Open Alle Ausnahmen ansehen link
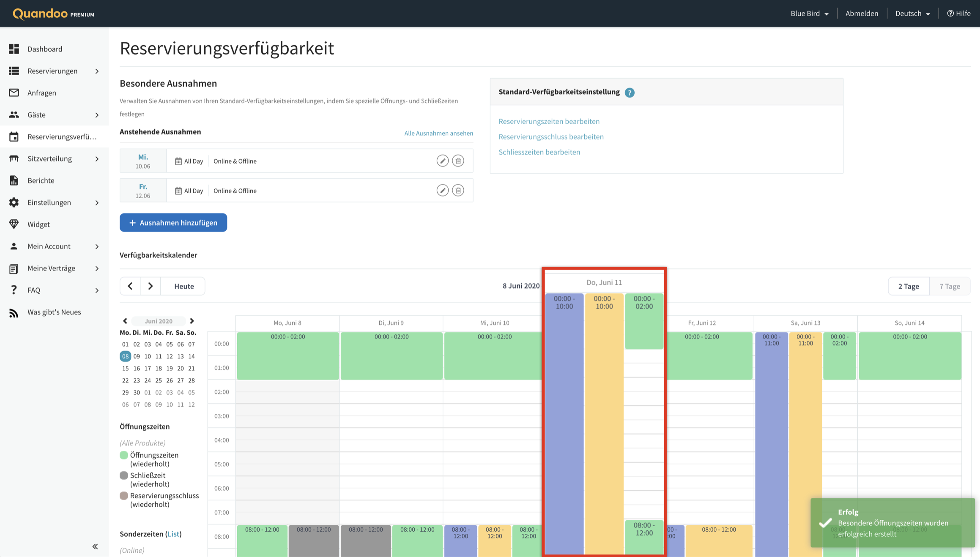The image size is (980, 557). tap(438, 133)
